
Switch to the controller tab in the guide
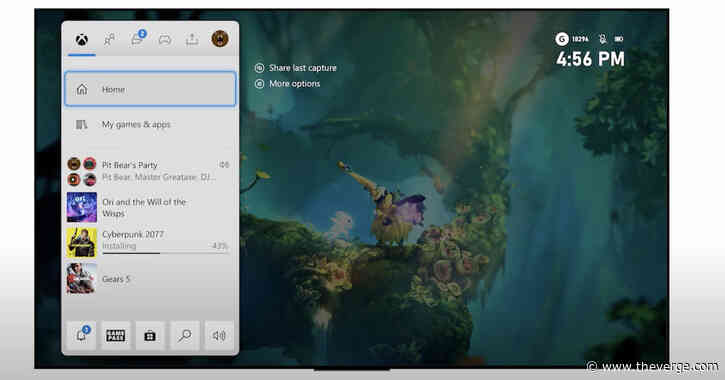click(x=165, y=40)
